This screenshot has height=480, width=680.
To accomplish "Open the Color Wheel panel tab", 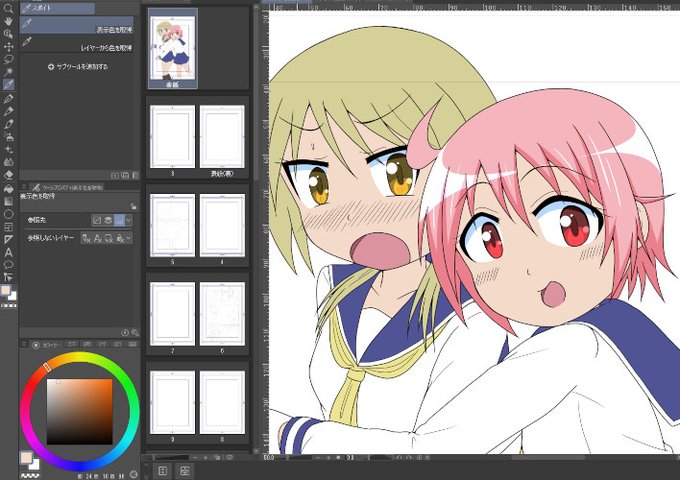I will [x=47, y=345].
